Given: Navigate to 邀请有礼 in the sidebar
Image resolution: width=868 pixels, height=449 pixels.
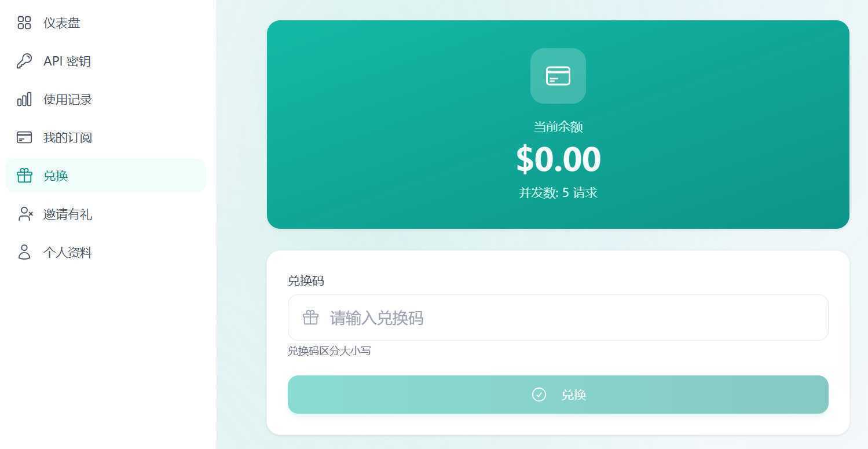Looking at the screenshot, I should coord(67,214).
